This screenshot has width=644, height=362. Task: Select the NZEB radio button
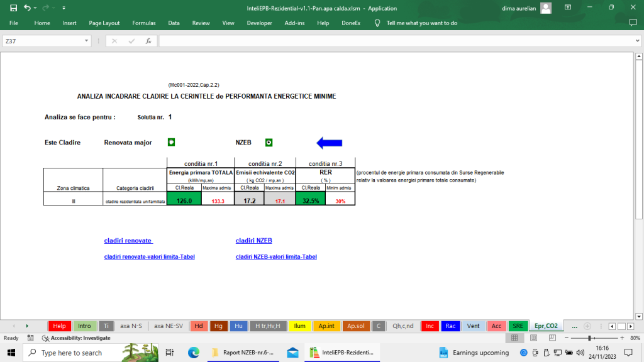pyautogui.click(x=269, y=142)
